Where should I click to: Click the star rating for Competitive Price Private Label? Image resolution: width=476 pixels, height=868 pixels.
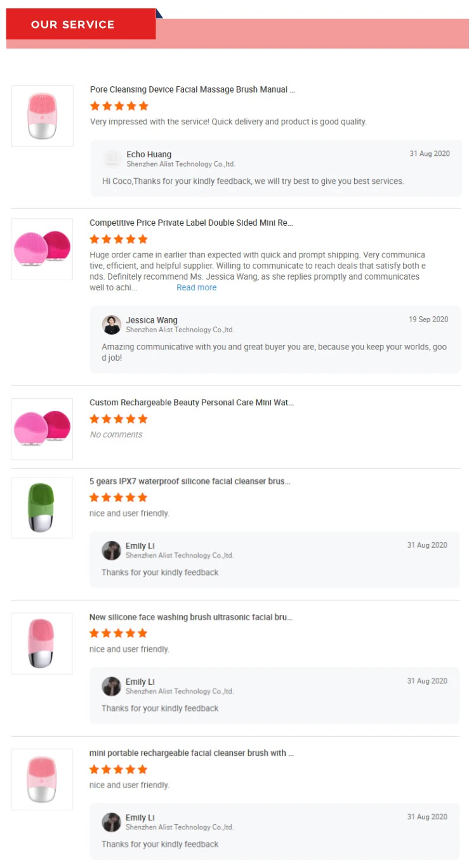point(119,239)
